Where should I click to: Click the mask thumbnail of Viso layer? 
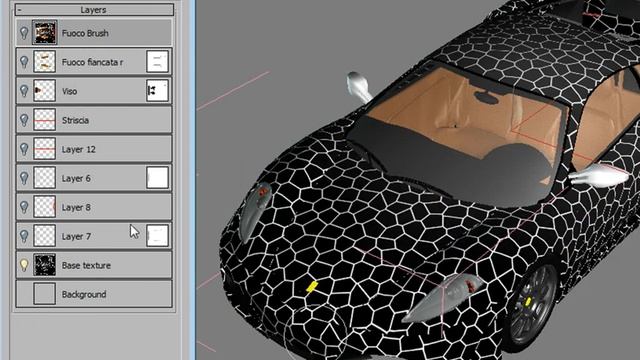tap(158, 91)
